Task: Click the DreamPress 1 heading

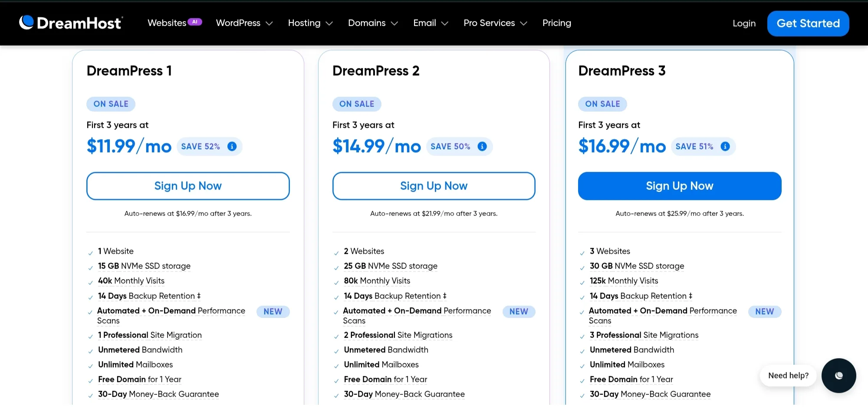Action: pos(129,71)
